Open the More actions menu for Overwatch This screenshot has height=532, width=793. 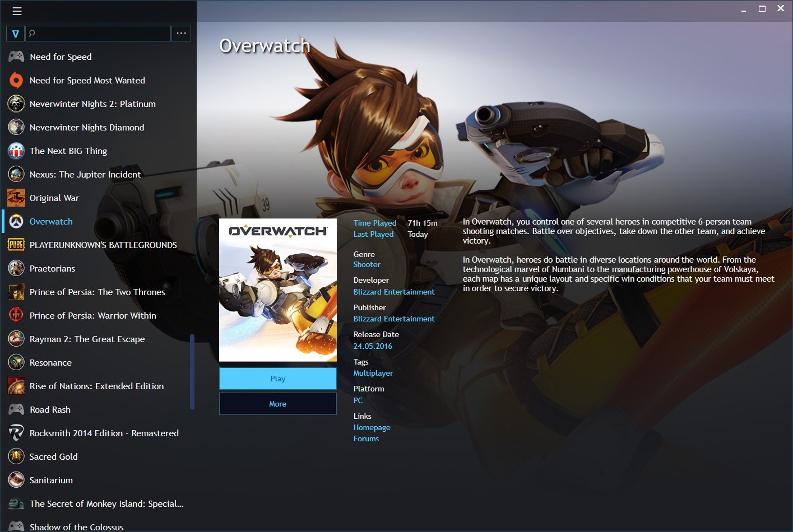tap(277, 403)
